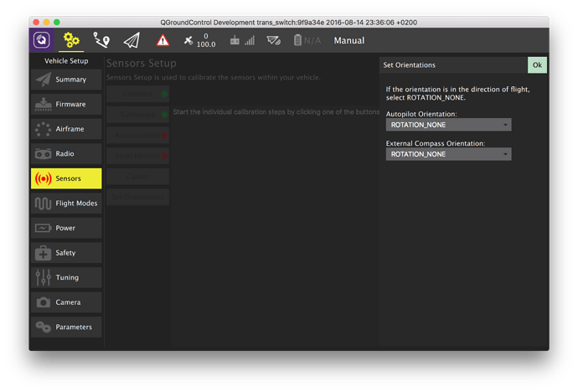Switch to Fly view paper plane icon

(x=132, y=40)
